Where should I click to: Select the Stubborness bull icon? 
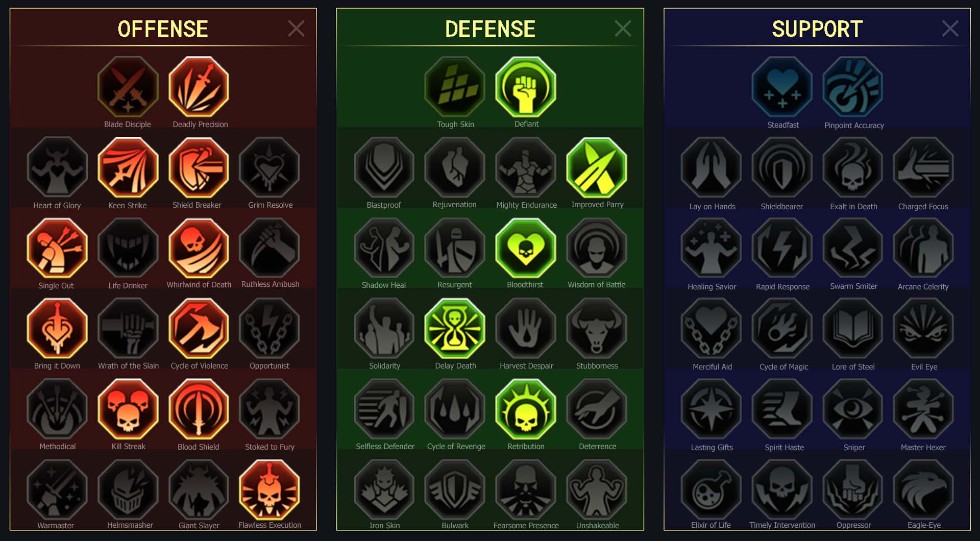coord(597,329)
